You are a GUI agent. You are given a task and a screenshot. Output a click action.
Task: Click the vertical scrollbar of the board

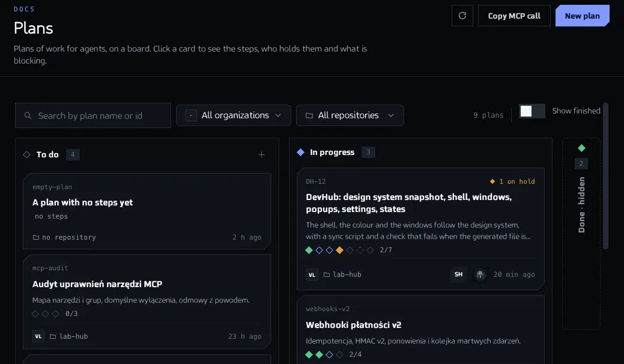606,176
